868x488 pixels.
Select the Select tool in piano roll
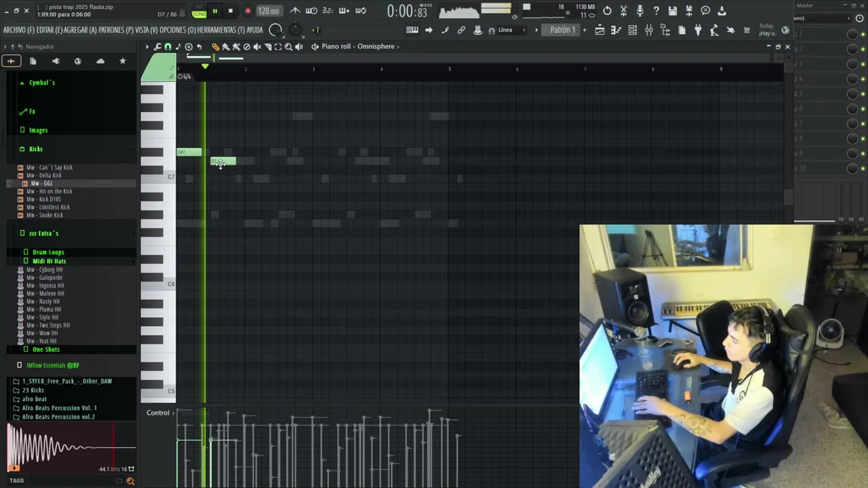coord(278,47)
